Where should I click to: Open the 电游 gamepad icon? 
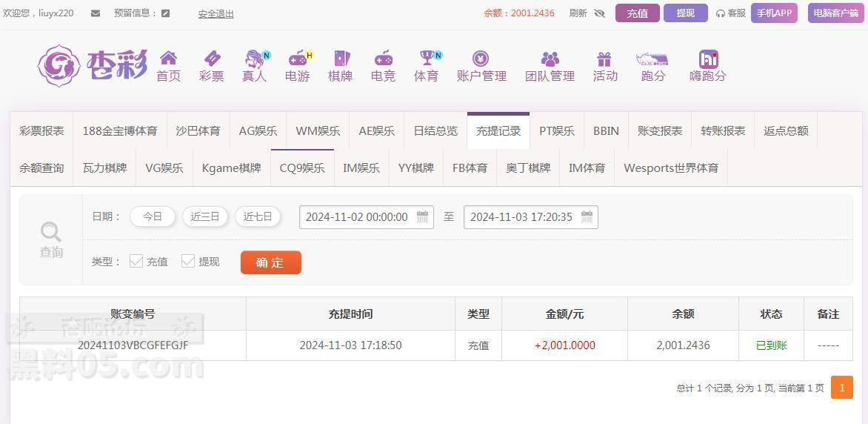coord(298,58)
